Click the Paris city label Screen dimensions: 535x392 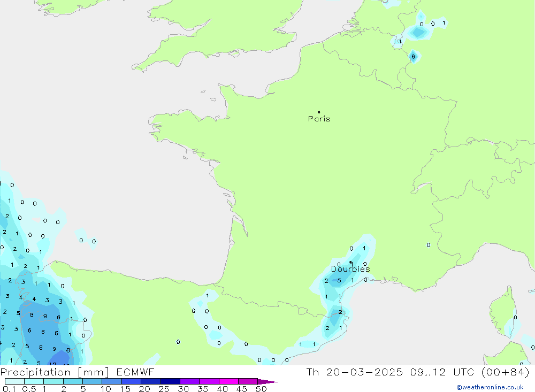click(x=319, y=119)
